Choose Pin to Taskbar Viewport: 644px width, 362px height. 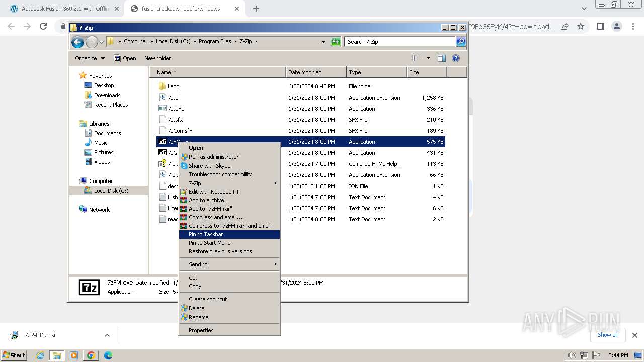229,234
